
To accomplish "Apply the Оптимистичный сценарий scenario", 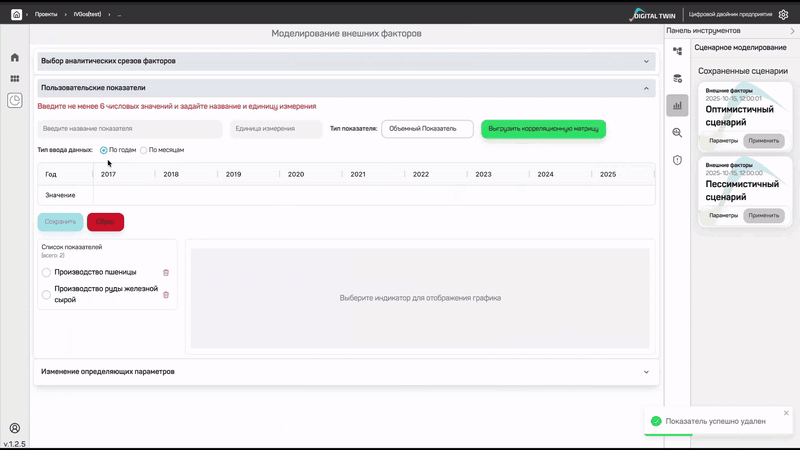I will (764, 139).
